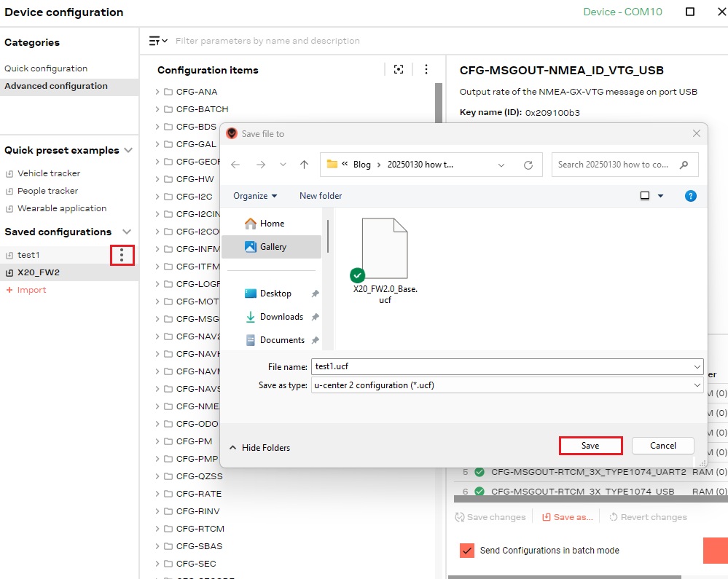Open the Configuration items three-dot menu
Screen dimensions: 728x579
coord(426,69)
